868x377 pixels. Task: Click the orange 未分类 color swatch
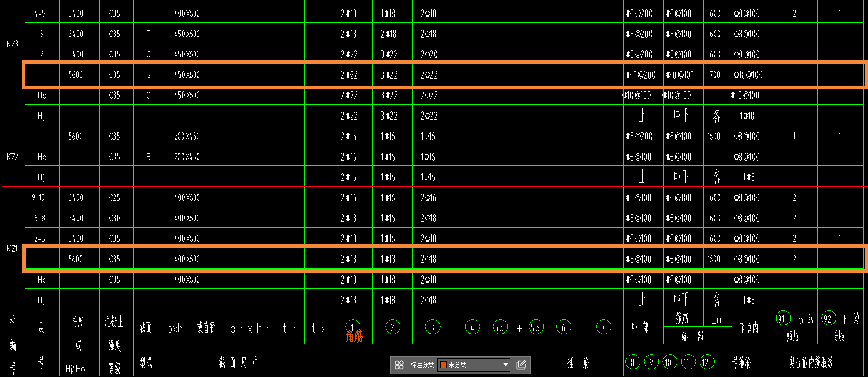[443, 365]
